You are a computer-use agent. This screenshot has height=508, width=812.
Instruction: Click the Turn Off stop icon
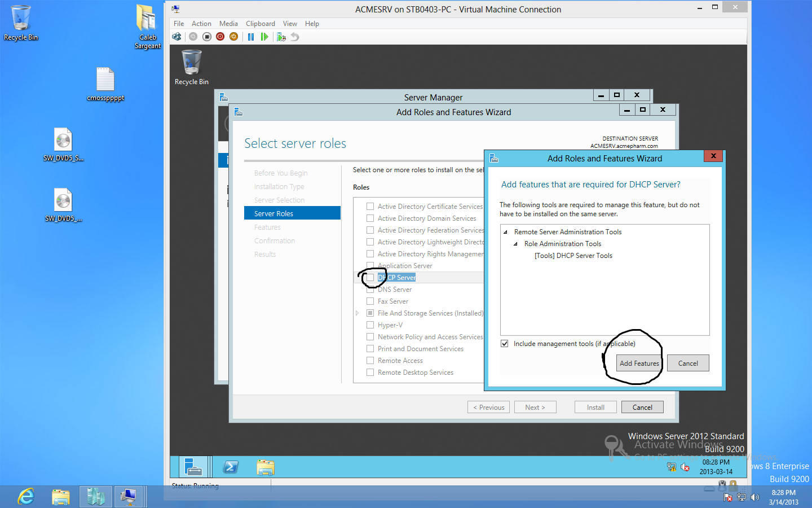pos(207,37)
